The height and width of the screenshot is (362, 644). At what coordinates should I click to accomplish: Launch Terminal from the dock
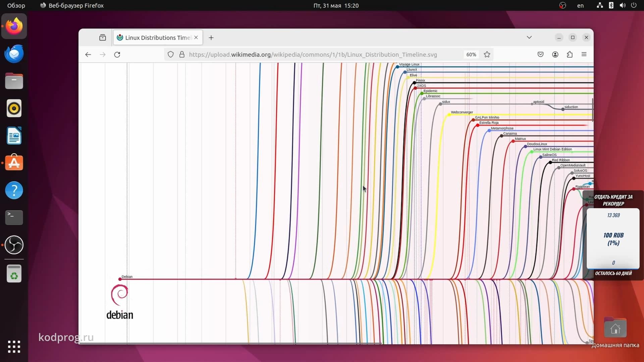click(x=14, y=218)
